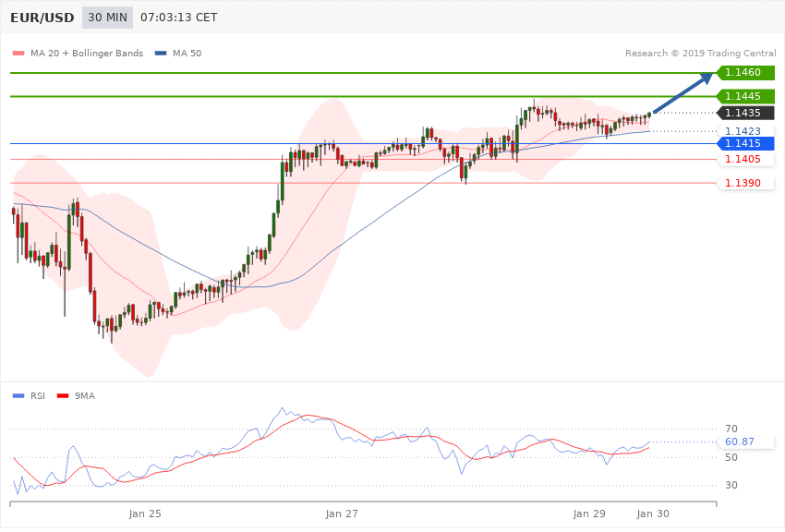The image size is (785, 532).
Task: Click the RSI legend color swatch
Action: click(18, 396)
